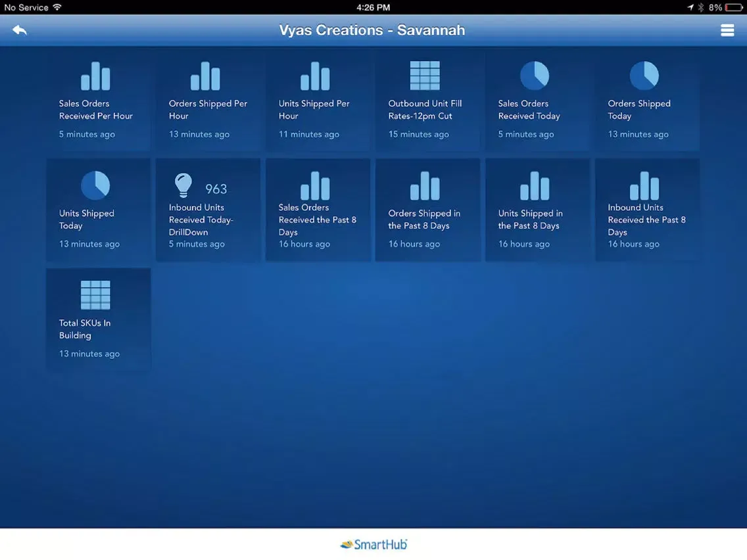Screen dimensions: 747x560
Task: Click '5 minutes ago' under Sales Orders Received Today
Action: click(526, 134)
